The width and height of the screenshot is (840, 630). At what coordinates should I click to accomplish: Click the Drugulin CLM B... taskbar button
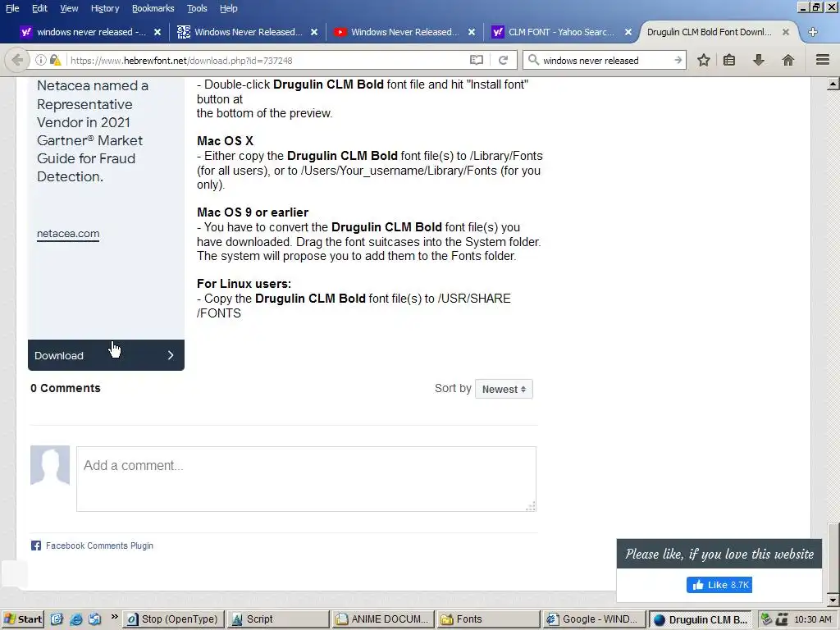click(701, 619)
